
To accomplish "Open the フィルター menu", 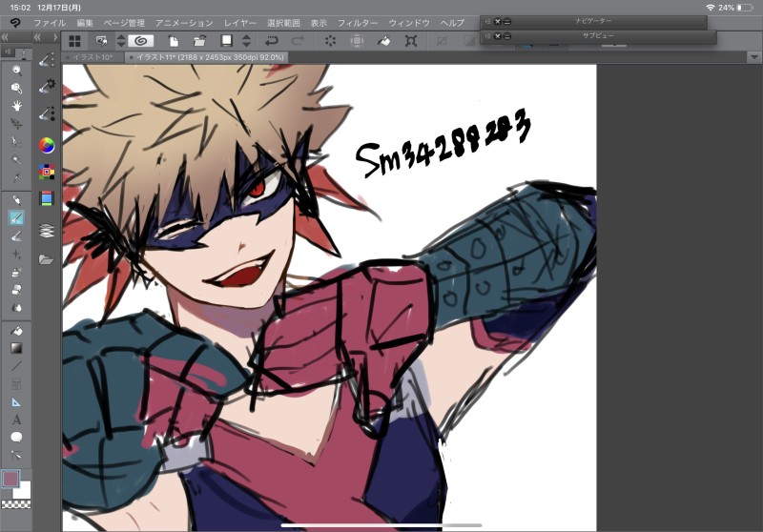I will point(358,23).
